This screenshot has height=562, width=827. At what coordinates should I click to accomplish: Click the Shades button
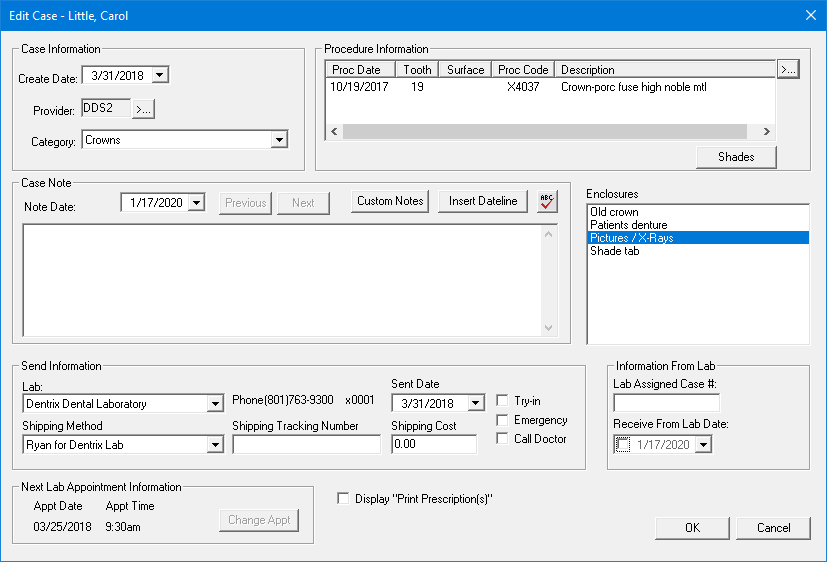click(x=737, y=157)
